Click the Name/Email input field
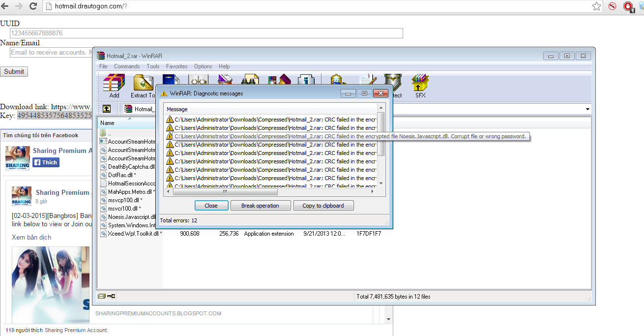 pyautogui.click(x=52, y=52)
